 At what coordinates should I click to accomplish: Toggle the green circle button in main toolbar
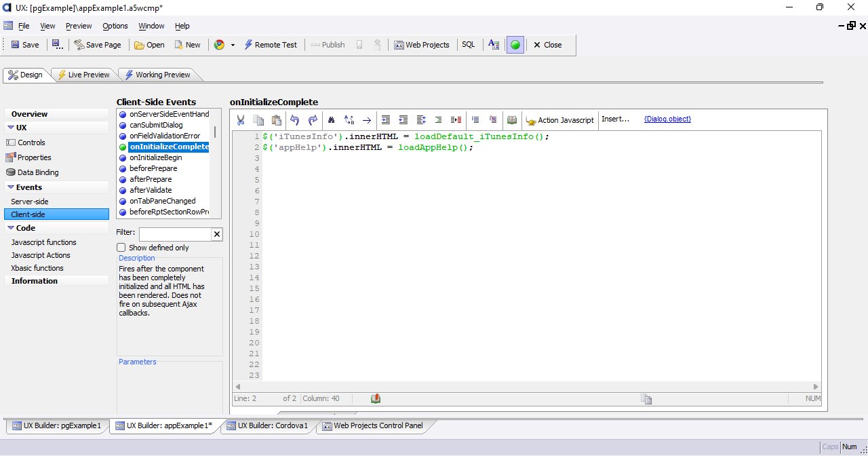pos(515,45)
